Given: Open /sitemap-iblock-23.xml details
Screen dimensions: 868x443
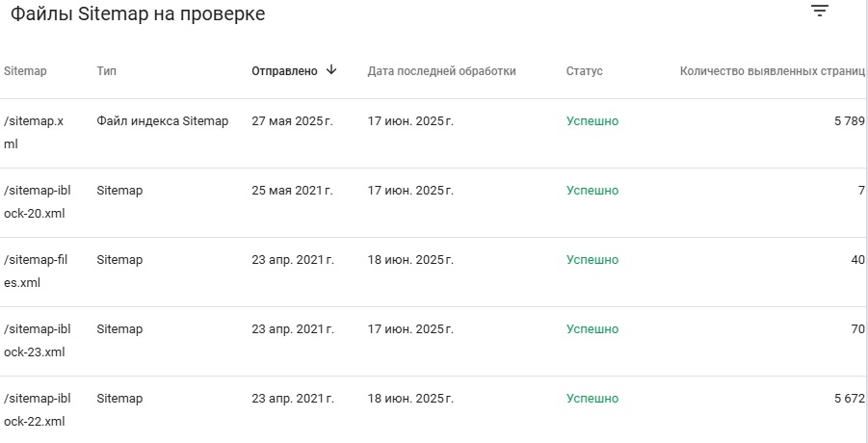Looking at the screenshot, I should (x=434, y=341).
